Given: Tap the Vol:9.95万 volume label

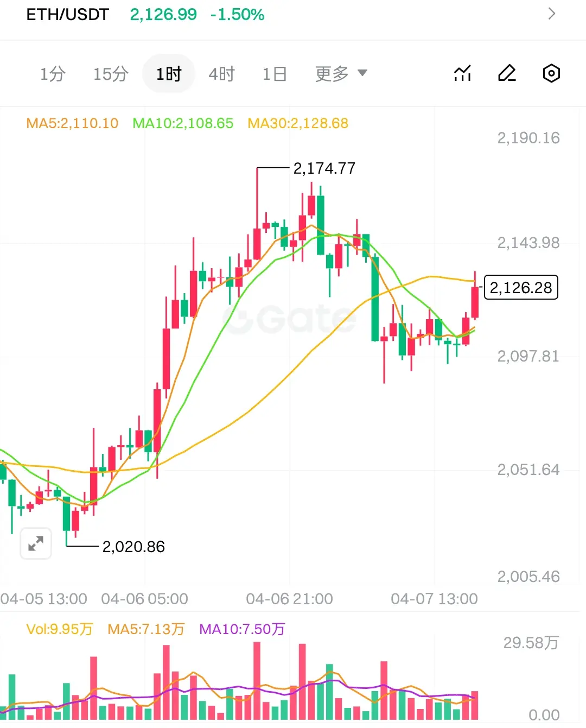Looking at the screenshot, I should [x=60, y=629].
